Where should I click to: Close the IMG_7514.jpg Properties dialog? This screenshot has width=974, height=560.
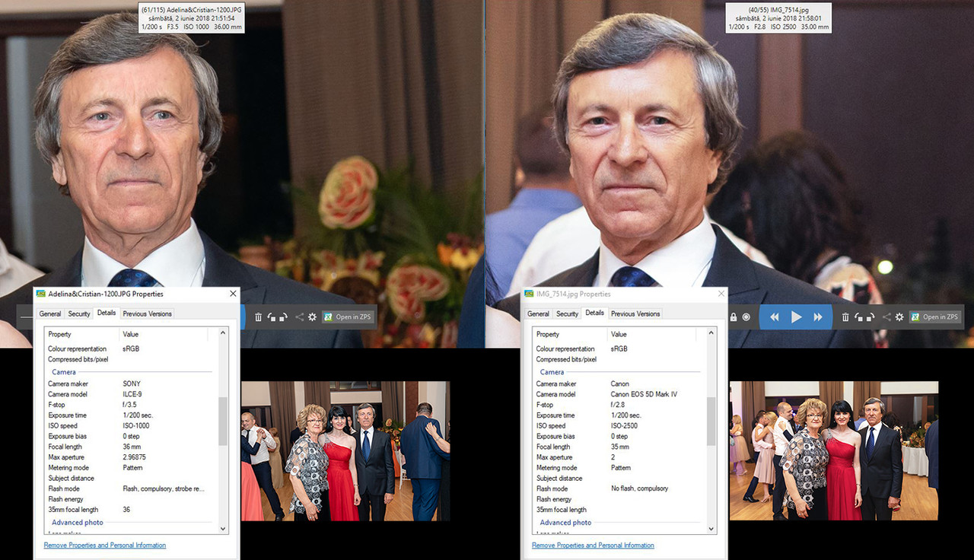pos(721,294)
